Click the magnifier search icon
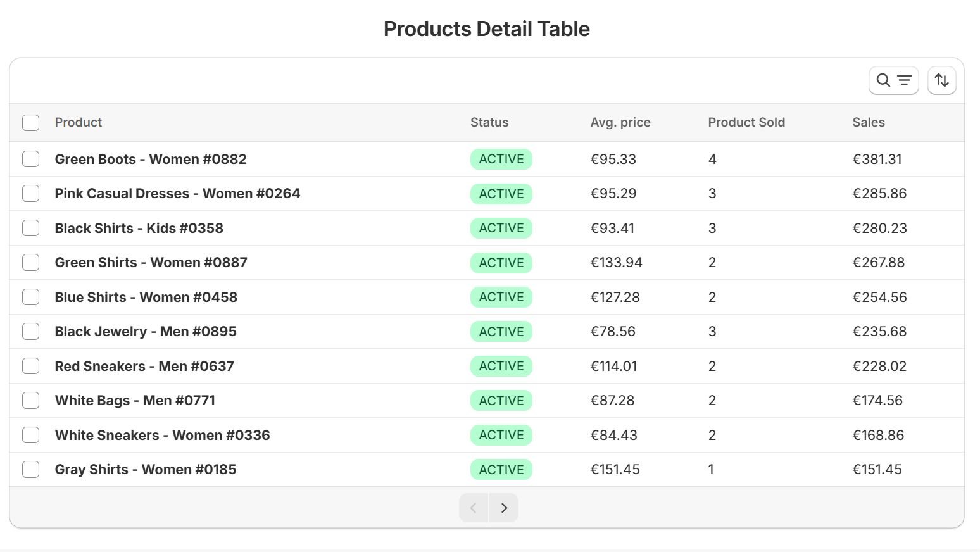Viewport: 980px width, 552px height. [883, 80]
